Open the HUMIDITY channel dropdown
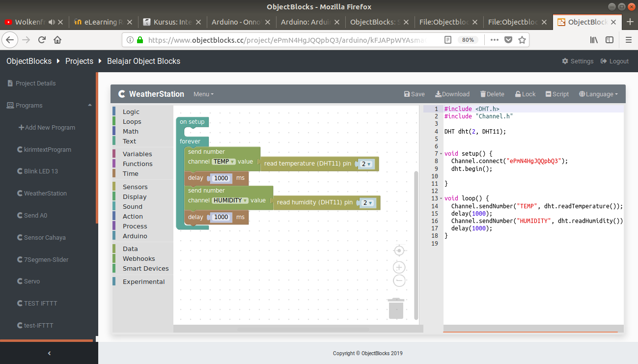The width and height of the screenshot is (638, 364). click(230, 200)
